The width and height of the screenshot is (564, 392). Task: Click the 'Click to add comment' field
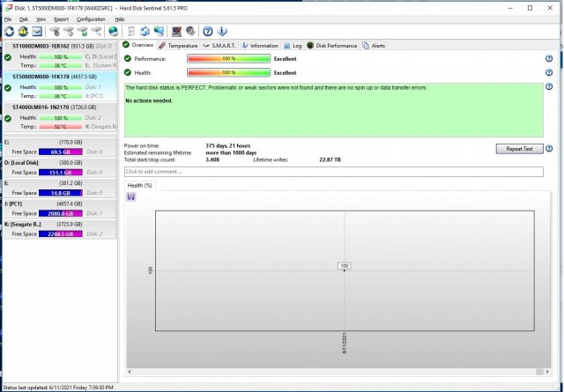(x=333, y=171)
